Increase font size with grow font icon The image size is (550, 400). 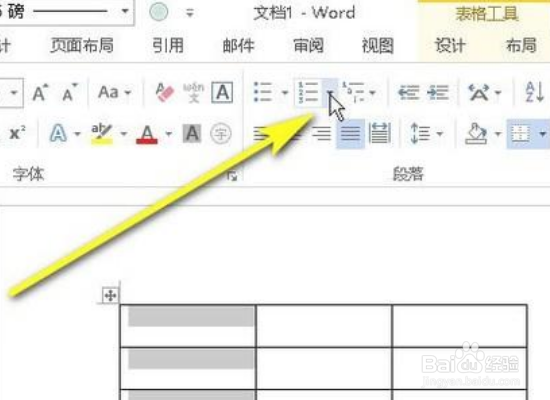click(x=40, y=93)
